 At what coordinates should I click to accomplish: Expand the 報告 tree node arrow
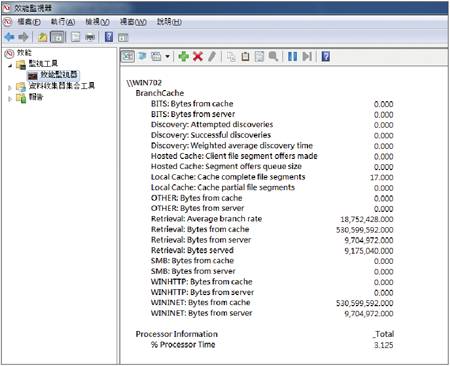(10, 99)
